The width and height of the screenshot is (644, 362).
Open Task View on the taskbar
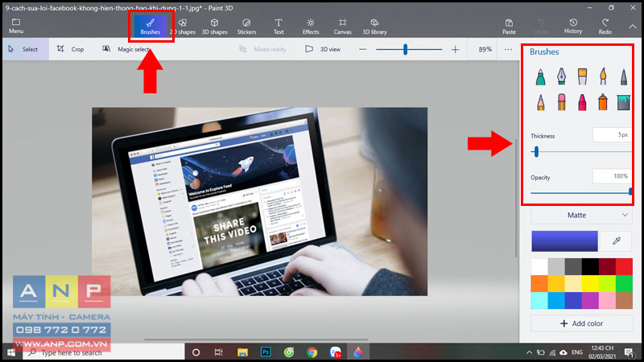click(218, 352)
